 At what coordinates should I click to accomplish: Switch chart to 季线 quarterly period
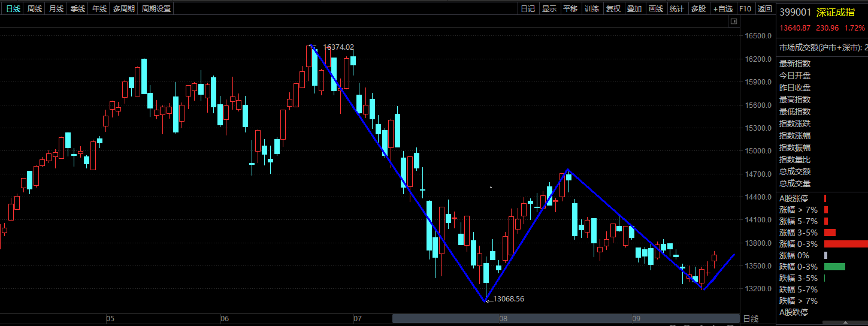tap(78, 9)
